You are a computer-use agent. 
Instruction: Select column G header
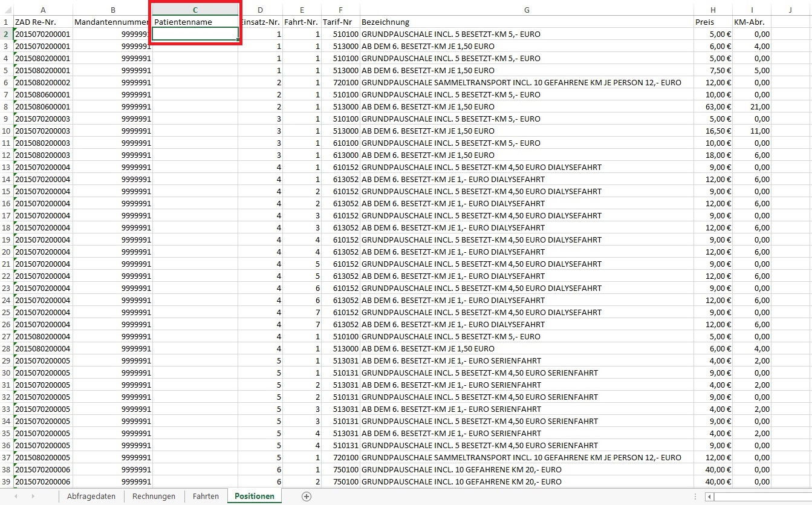[x=527, y=10]
